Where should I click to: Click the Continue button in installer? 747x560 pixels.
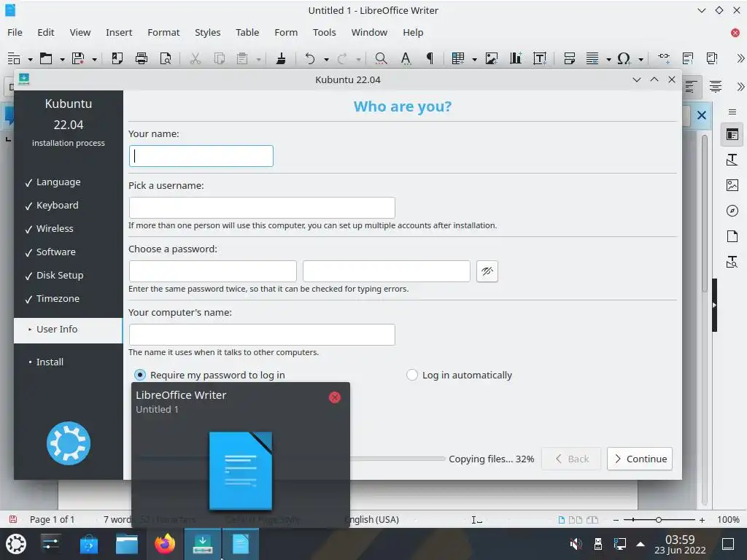[x=639, y=459]
